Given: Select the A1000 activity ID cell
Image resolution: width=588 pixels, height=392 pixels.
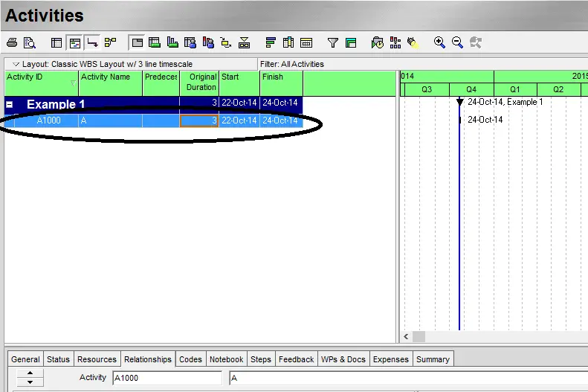Looking at the screenshot, I should click(48, 121).
